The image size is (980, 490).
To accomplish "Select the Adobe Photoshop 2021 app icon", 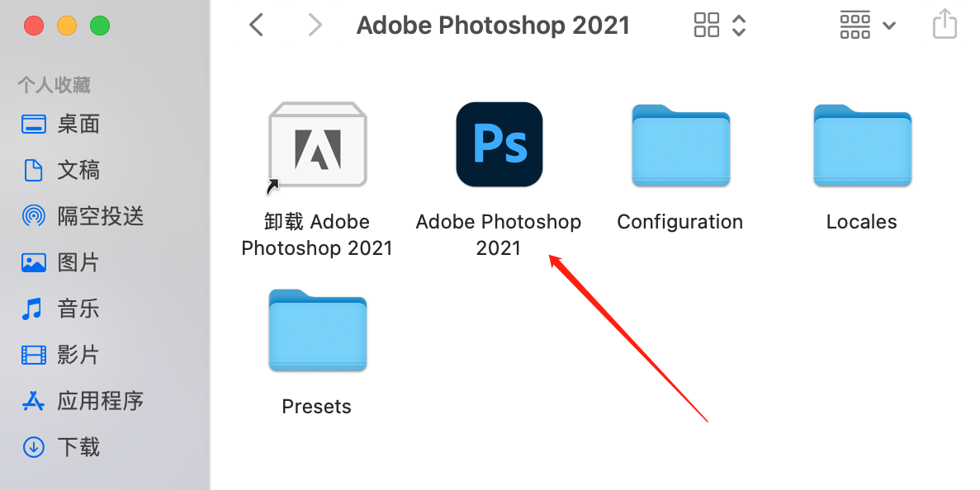I will click(x=499, y=144).
